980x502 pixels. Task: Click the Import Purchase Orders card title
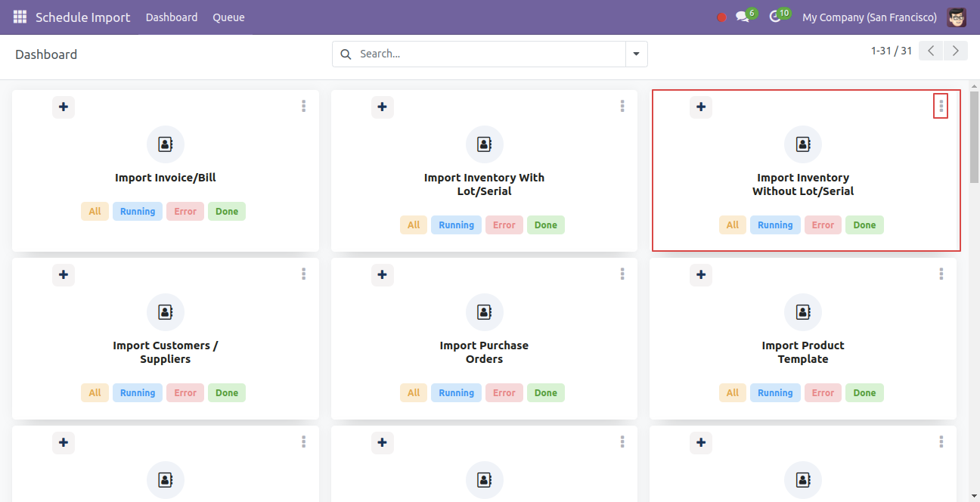pos(485,352)
